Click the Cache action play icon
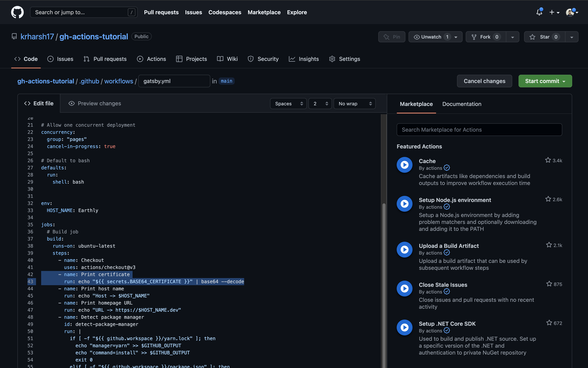This screenshot has height=368, width=588. (x=404, y=165)
